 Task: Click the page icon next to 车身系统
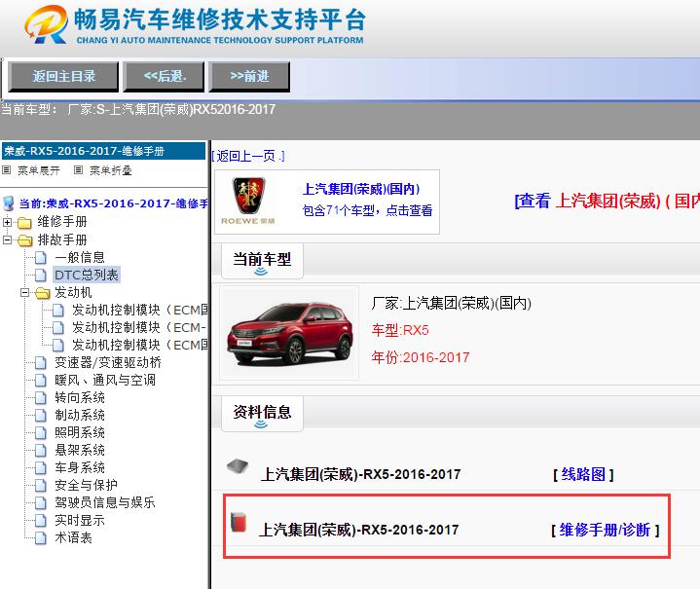pos(41,468)
